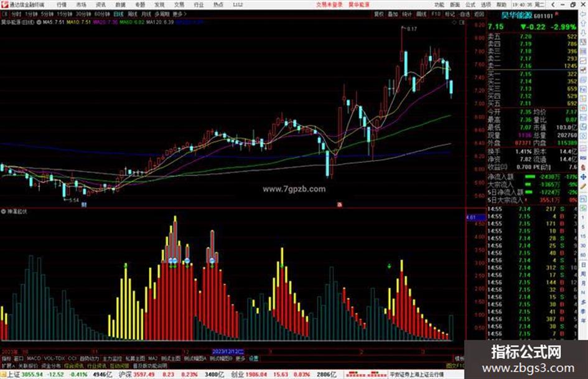
Task: Click the four-arrow move icon in right sidebar
Action: coord(583,177)
